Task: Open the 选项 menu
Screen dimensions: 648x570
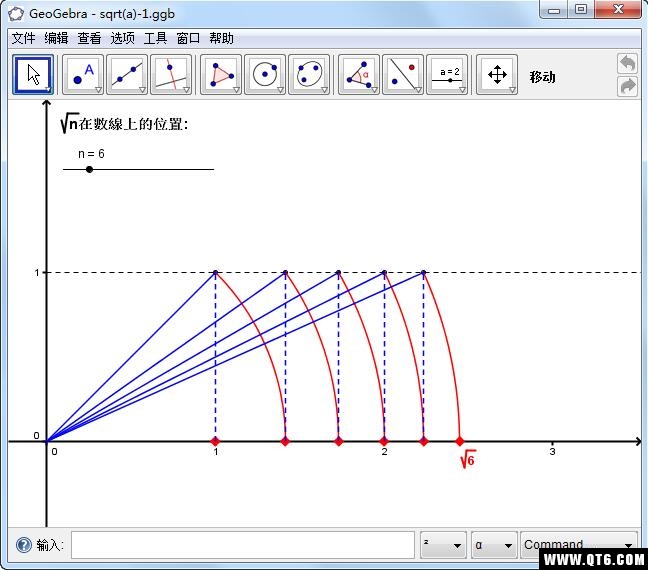Action: tap(122, 38)
